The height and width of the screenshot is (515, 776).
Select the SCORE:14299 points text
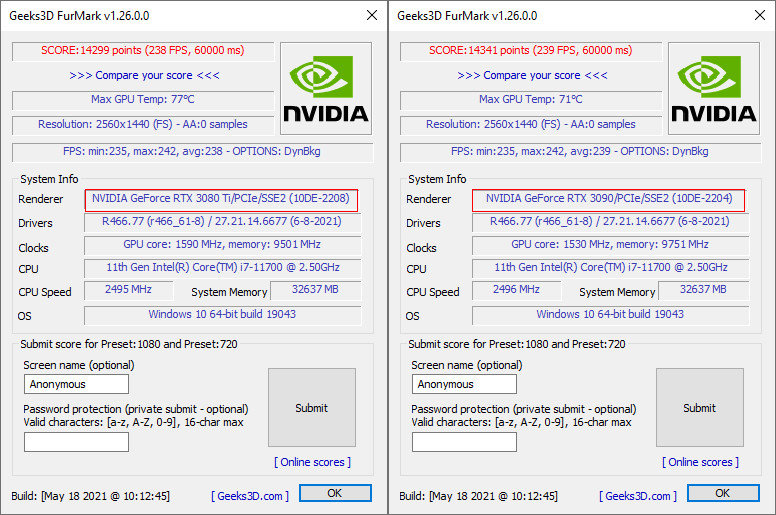(143, 50)
